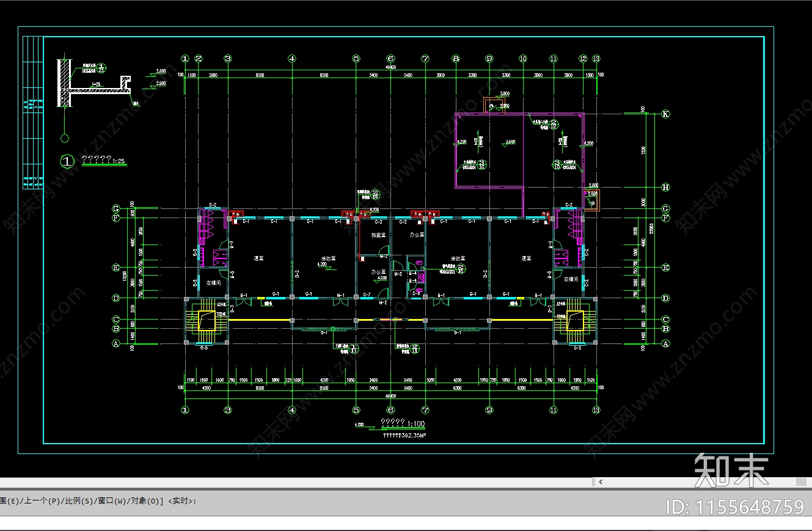Select the yellow stair in right stairwell
This screenshot has height=531, width=812.
576,320
